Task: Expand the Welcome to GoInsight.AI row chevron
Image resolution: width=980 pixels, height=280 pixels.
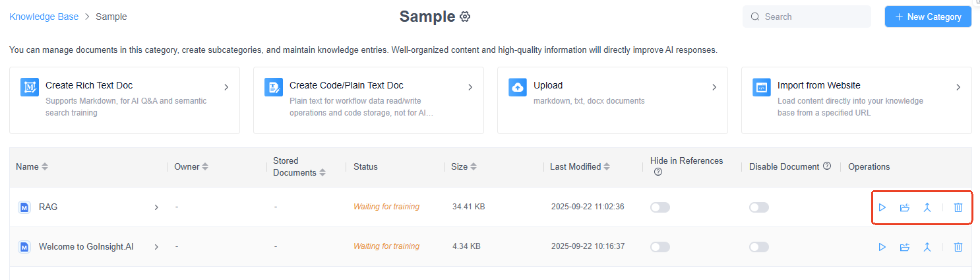Action: tap(156, 247)
